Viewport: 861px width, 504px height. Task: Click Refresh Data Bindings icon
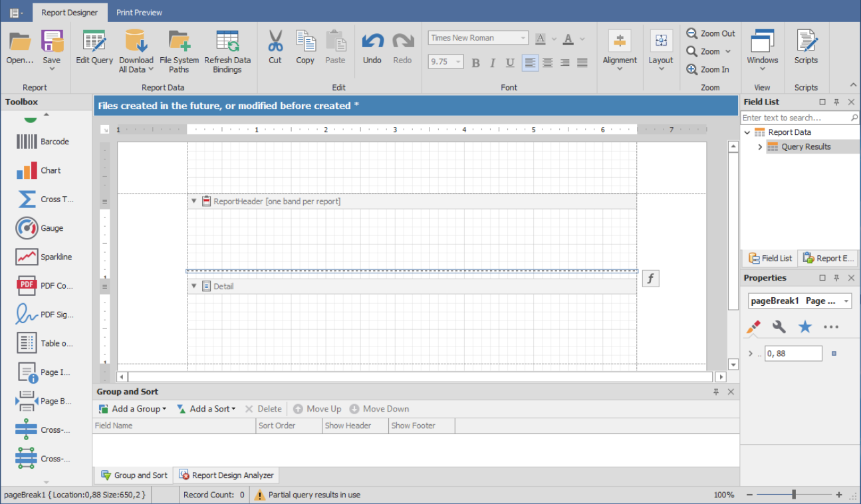click(x=227, y=41)
